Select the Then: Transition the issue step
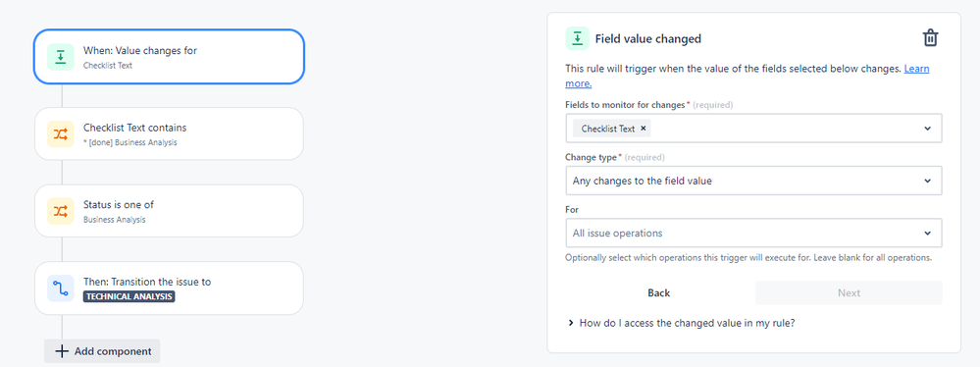Viewport: 980px width, 367px height. point(169,288)
